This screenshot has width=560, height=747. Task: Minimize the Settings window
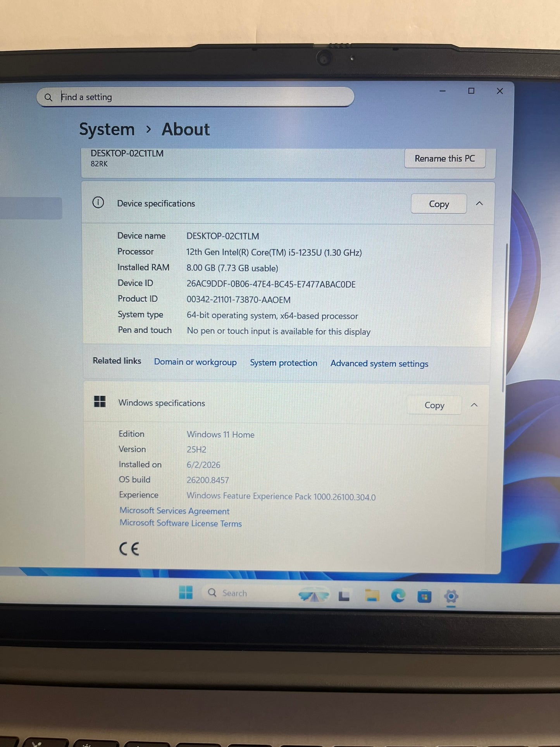[x=443, y=91]
